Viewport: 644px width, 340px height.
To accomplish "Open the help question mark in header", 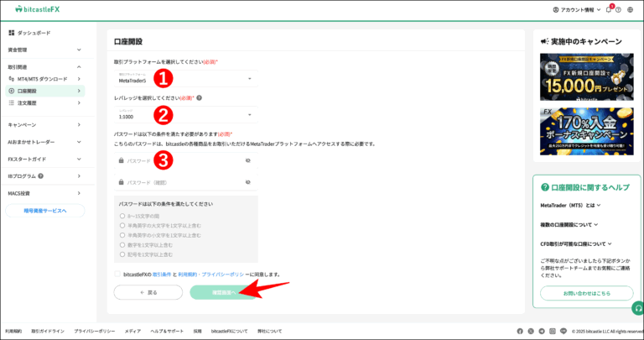I will [619, 10].
